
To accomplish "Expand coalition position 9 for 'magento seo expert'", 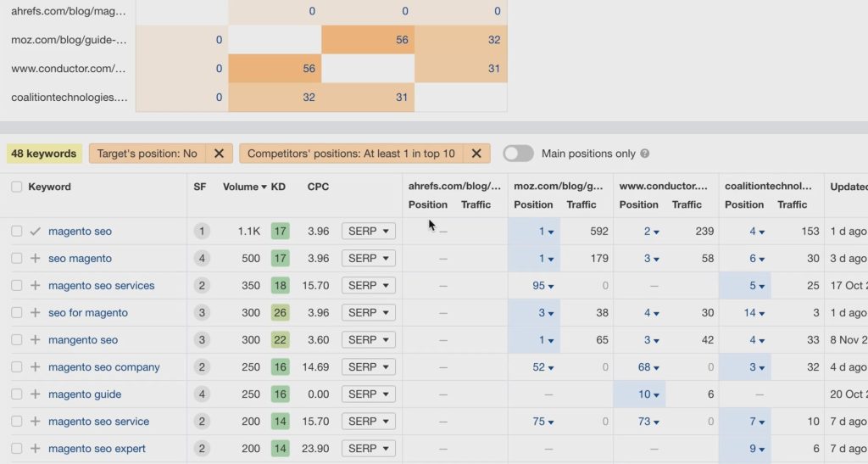I will tap(756, 448).
